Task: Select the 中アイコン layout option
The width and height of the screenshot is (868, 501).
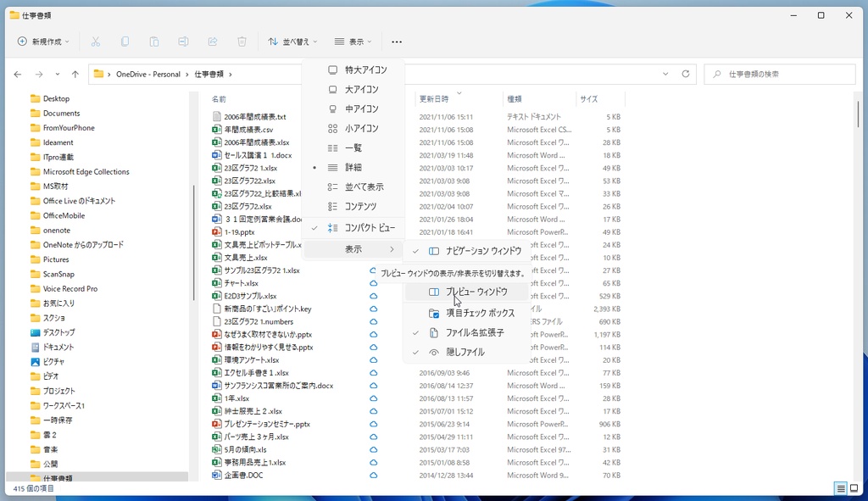Action: (x=354, y=109)
